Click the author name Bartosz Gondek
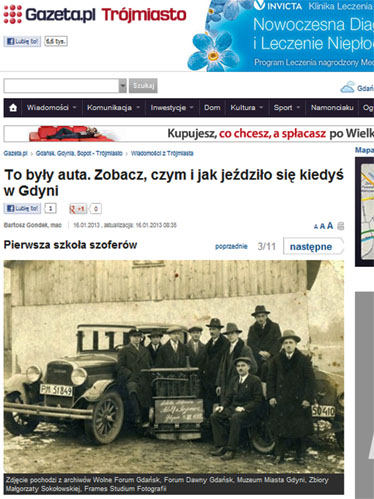Screen dimensions: 374x499 coord(26,225)
